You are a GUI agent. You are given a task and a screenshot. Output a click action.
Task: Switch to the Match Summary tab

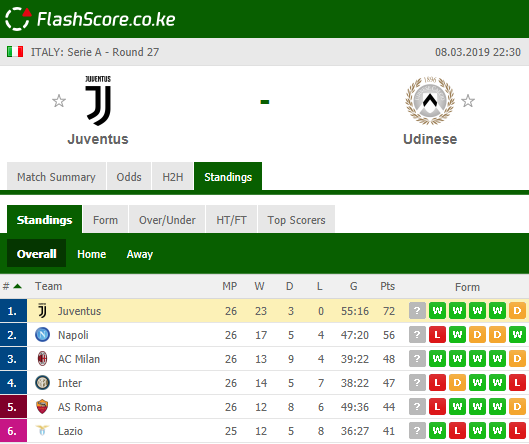tap(56, 177)
